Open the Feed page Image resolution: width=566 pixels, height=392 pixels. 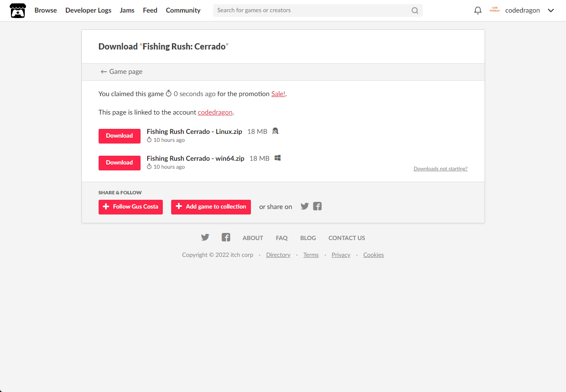150,10
